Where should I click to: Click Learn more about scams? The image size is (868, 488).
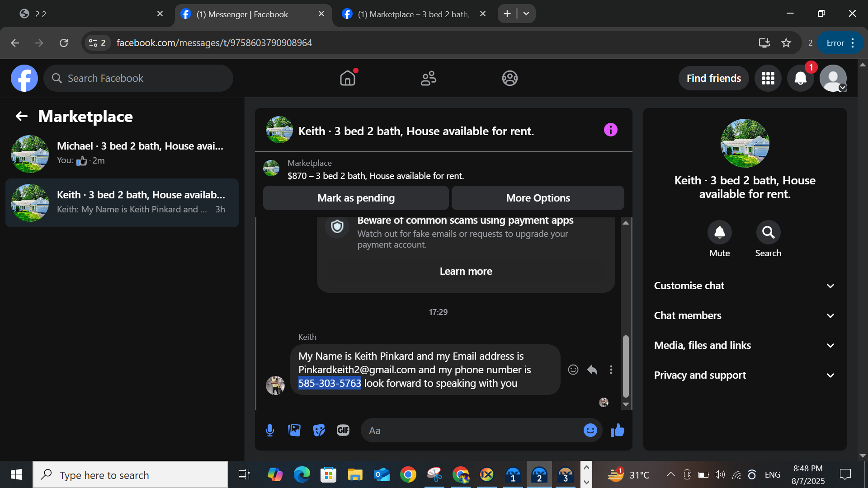pos(466,271)
